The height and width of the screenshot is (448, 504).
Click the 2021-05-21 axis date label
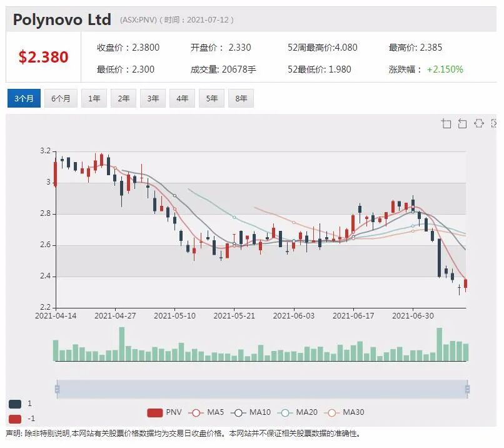coord(234,316)
